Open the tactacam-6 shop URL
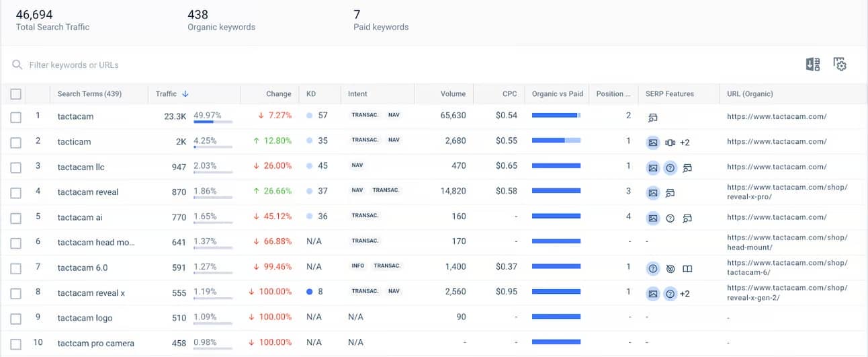This screenshot has height=357, width=868. pos(787,268)
